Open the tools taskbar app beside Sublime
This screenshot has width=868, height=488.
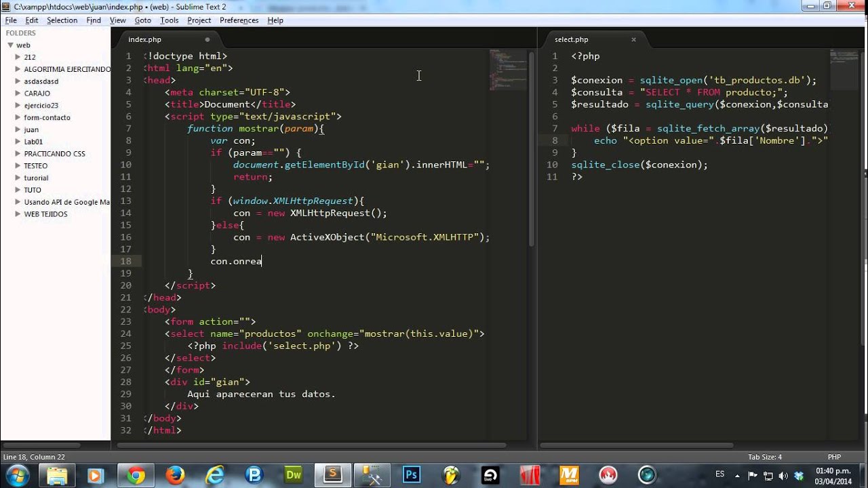pyautogui.click(x=372, y=474)
